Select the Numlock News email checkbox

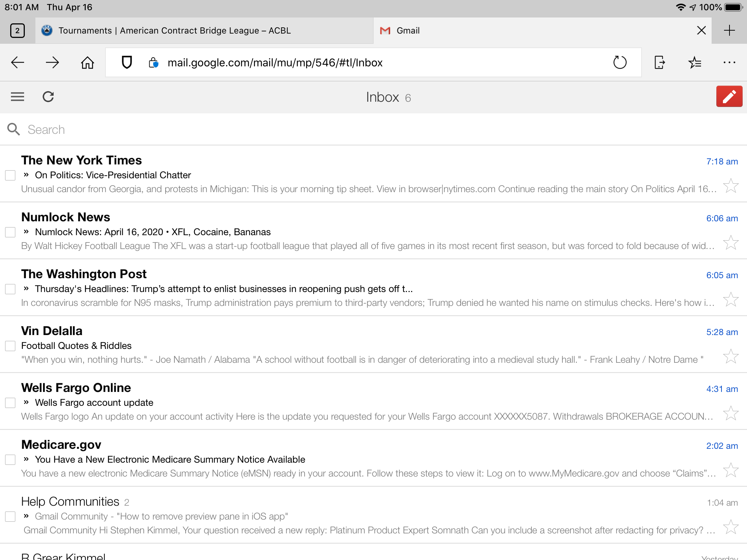click(x=10, y=232)
